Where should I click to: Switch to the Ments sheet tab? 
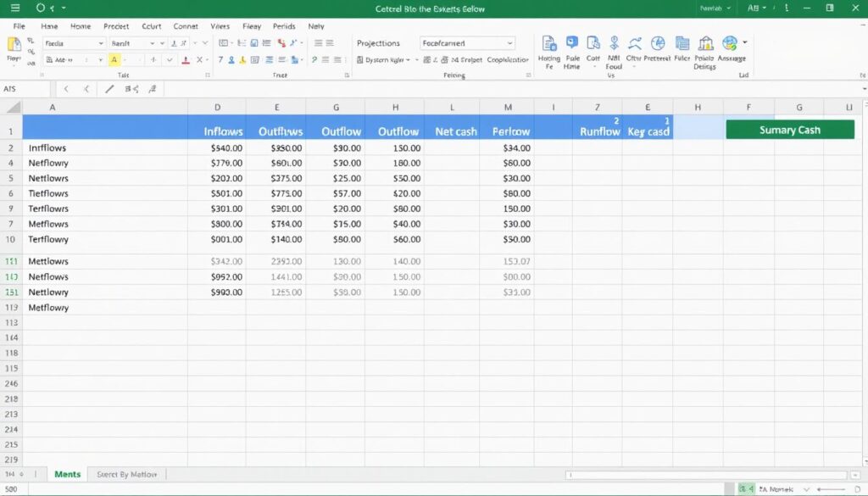67,474
